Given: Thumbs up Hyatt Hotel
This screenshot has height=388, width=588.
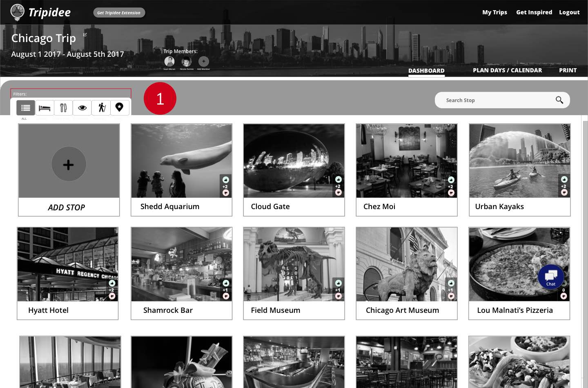Looking at the screenshot, I should tap(112, 283).
